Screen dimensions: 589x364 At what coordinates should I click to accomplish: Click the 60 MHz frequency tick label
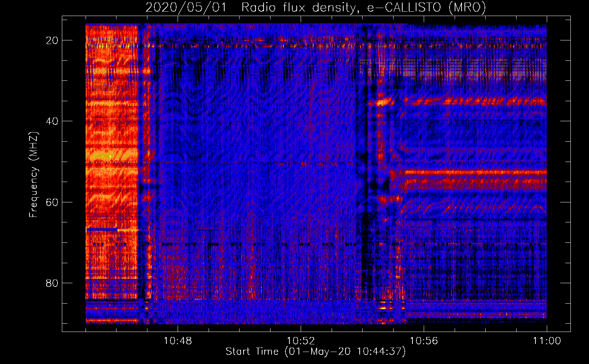pyautogui.click(x=52, y=202)
